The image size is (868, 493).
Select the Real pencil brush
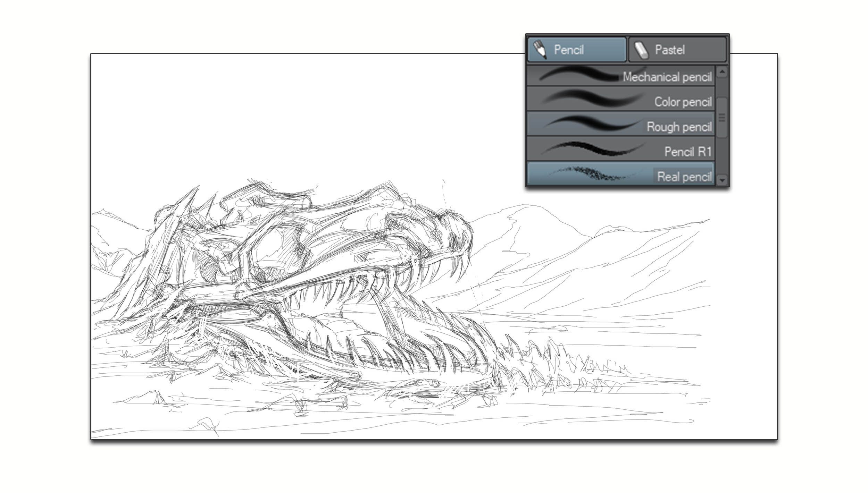pyautogui.click(x=621, y=173)
